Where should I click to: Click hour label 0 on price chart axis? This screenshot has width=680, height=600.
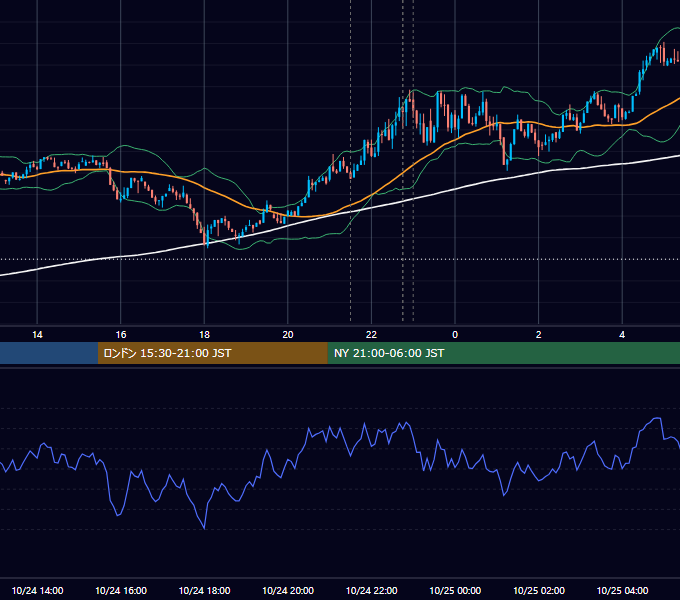tap(455, 335)
